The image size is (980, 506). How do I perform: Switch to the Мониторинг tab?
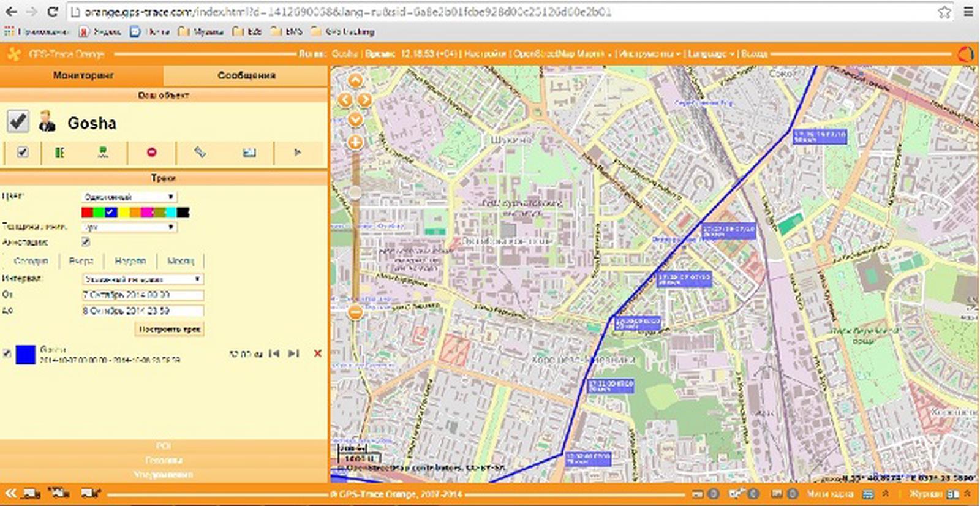83,75
